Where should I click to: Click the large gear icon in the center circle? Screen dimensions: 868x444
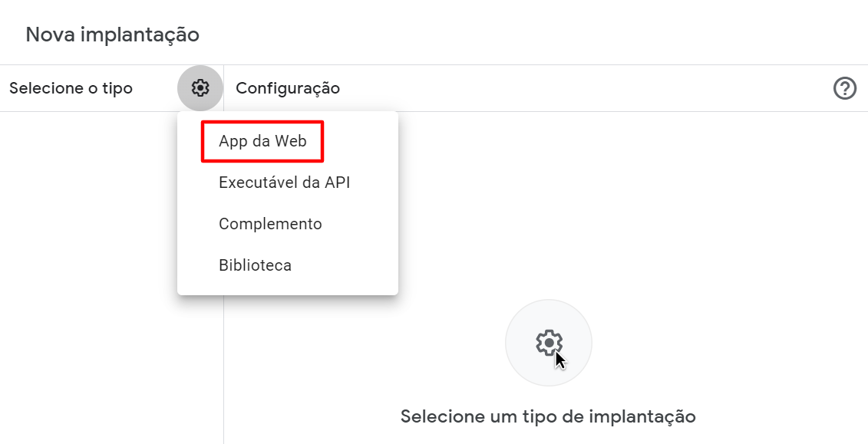click(549, 344)
